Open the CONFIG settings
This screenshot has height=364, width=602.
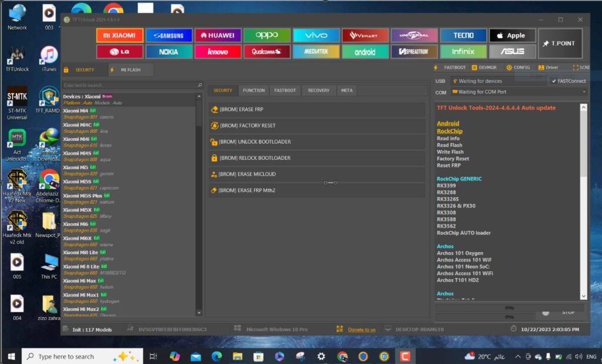coord(518,68)
